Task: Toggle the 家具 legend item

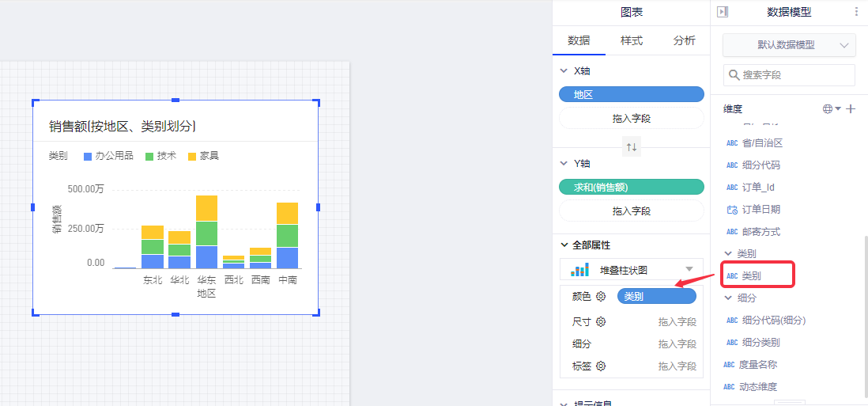Action: click(203, 156)
